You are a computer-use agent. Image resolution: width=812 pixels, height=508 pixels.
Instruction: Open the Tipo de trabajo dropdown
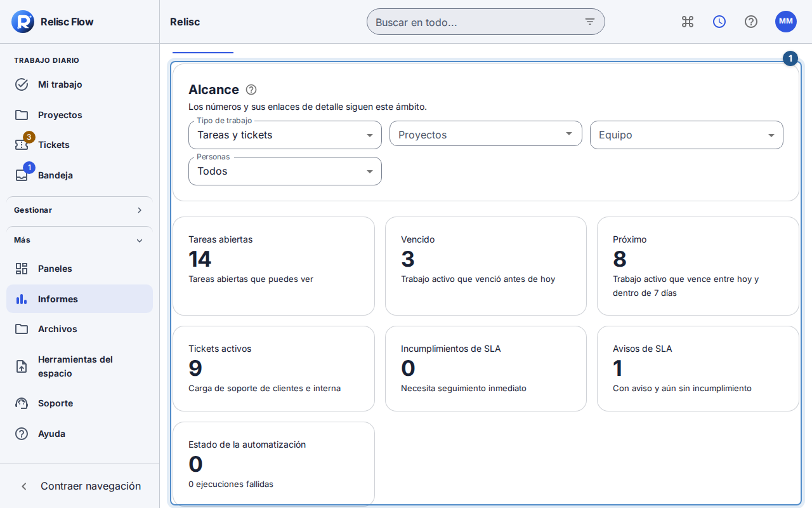coord(285,135)
